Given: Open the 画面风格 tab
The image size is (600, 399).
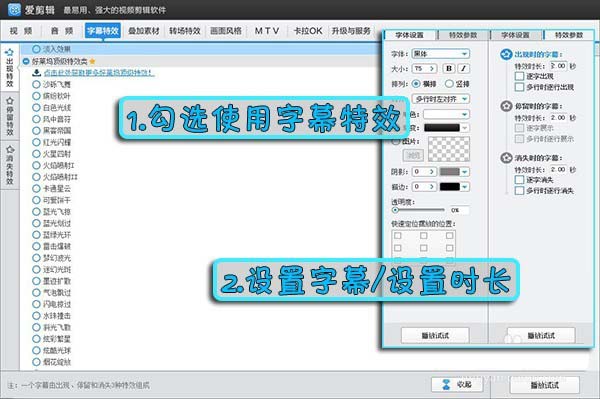Looking at the screenshot, I should pyautogui.click(x=226, y=31).
